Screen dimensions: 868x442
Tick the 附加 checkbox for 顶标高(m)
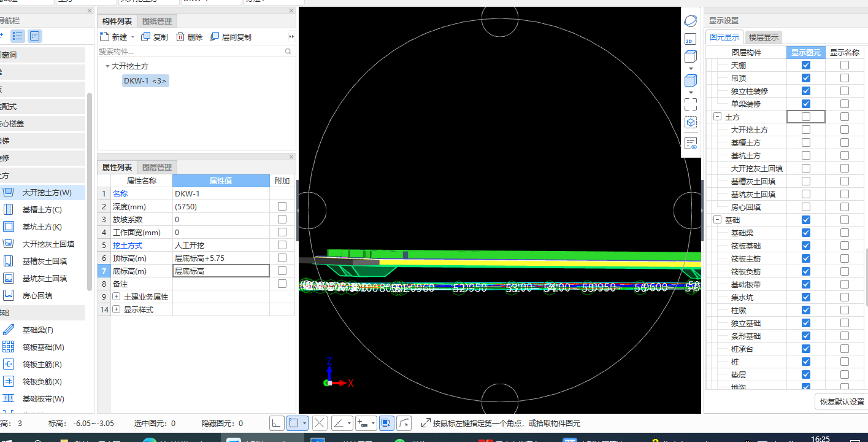tap(282, 258)
